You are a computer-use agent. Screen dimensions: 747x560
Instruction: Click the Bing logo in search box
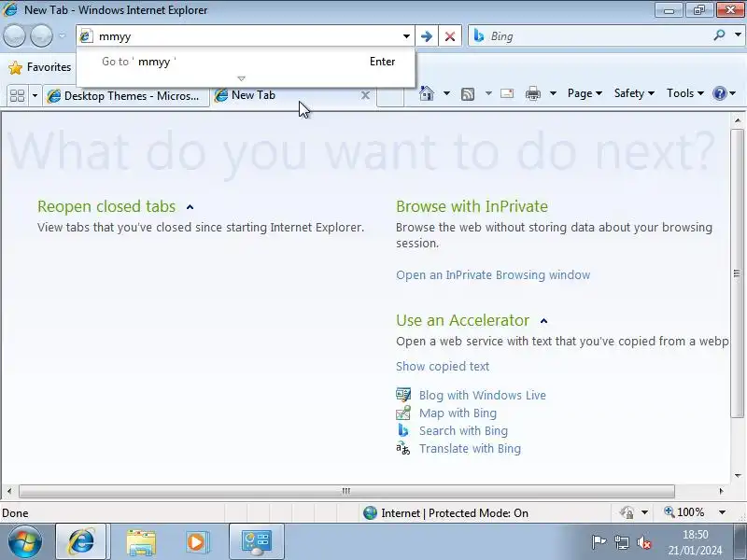tap(479, 35)
